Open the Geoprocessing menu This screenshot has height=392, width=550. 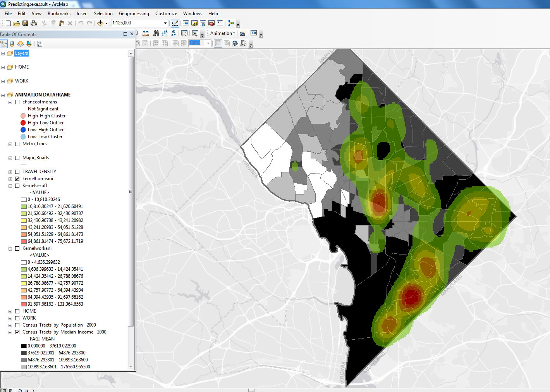coord(134,14)
